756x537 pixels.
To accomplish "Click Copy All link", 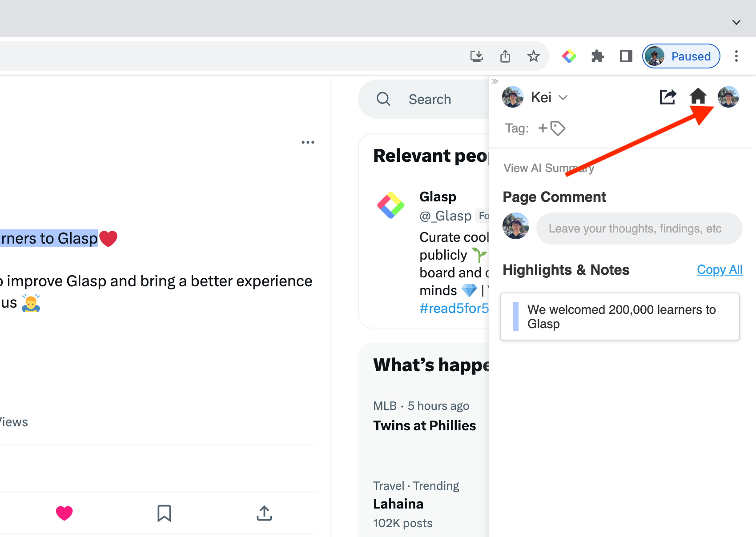I will click(720, 269).
